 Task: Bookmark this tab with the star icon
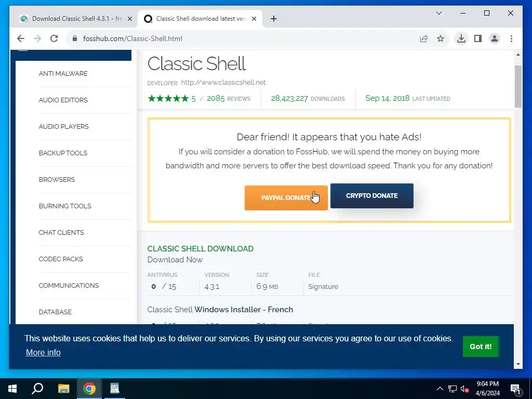click(441, 38)
